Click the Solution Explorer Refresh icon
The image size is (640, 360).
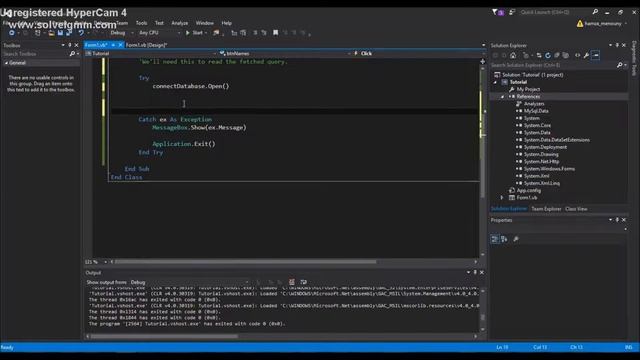tap(548, 55)
